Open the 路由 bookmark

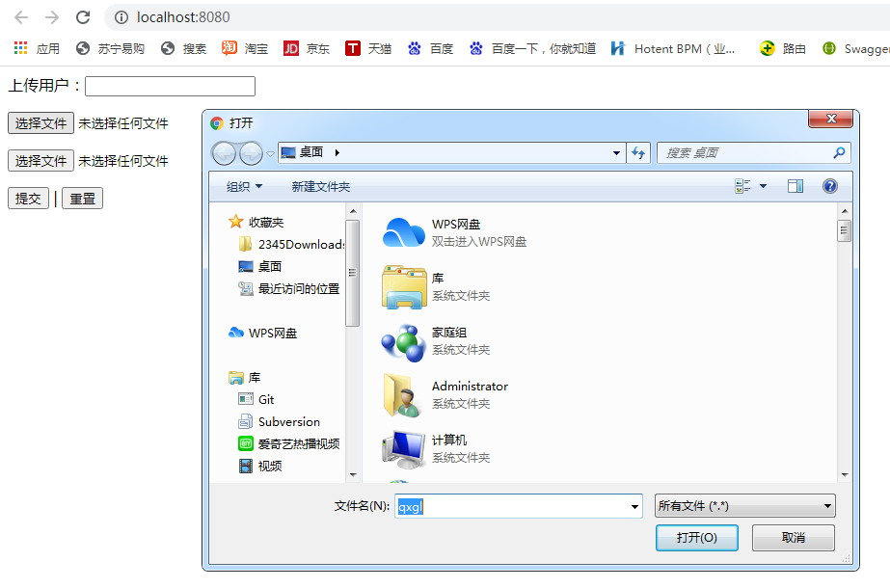pyautogui.click(x=783, y=49)
